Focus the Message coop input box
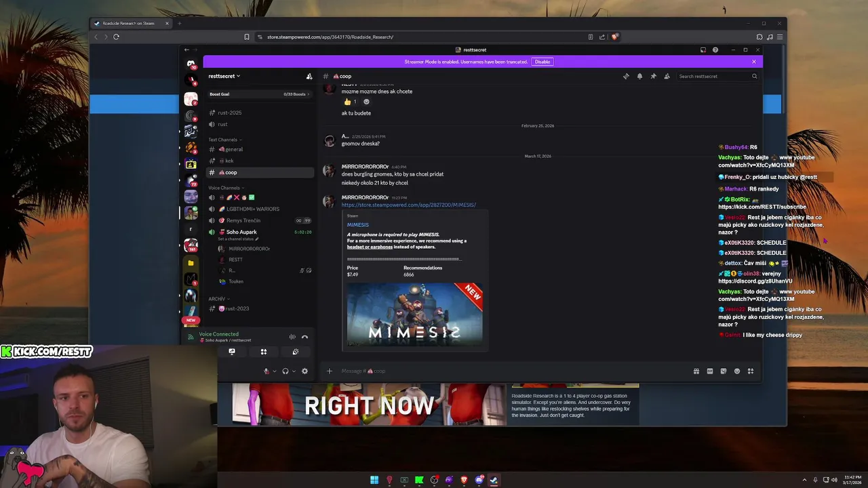This screenshot has width=868, height=488. tap(509, 371)
